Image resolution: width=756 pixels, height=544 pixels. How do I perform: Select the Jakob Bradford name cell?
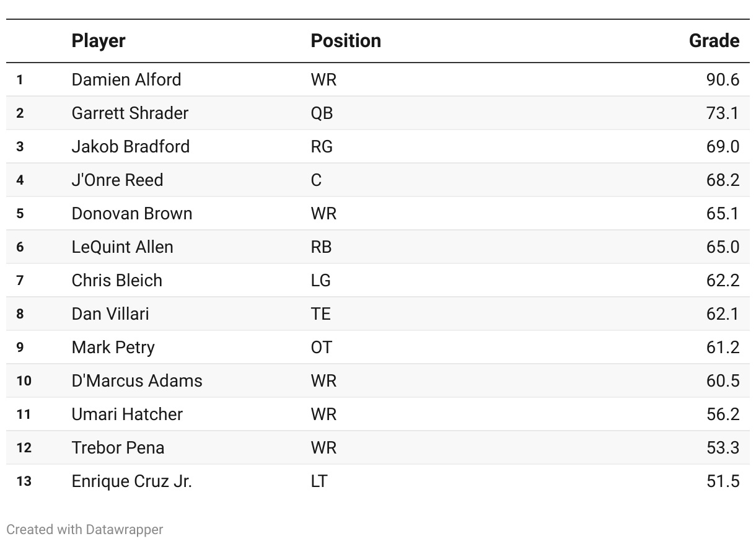(130, 147)
